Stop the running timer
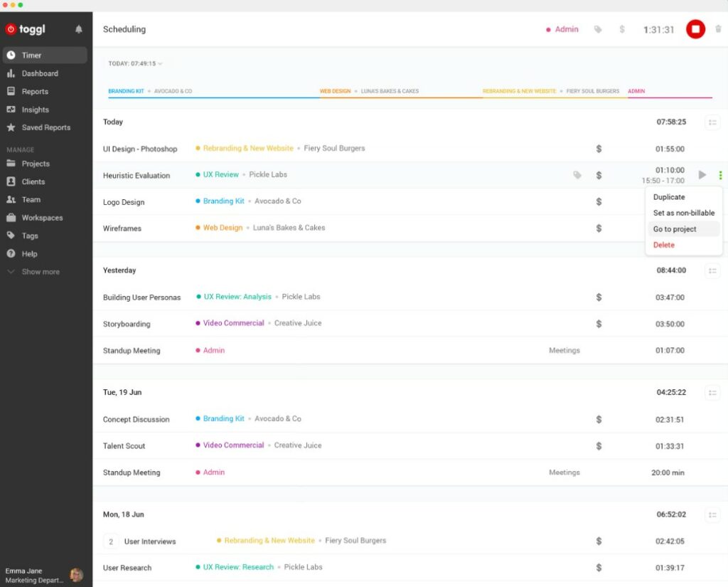 pos(695,29)
